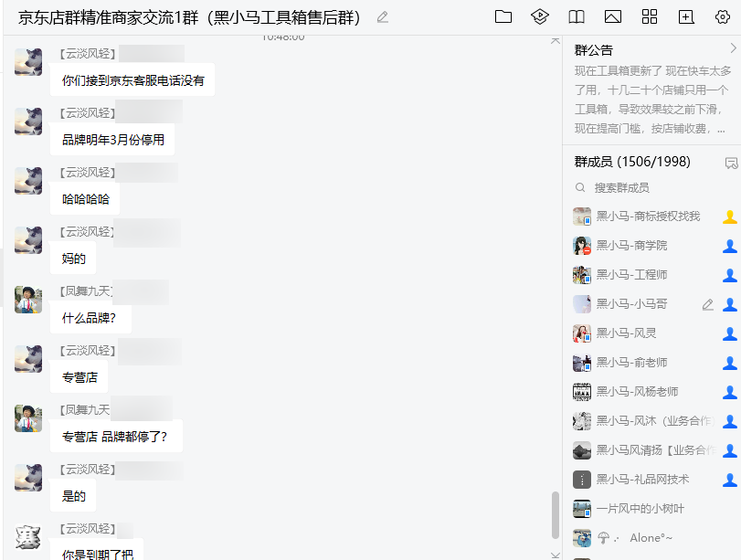Open sender avatar beside message 你是到期了把
Screen dimensions: 741x560
[x=28, y=537]
